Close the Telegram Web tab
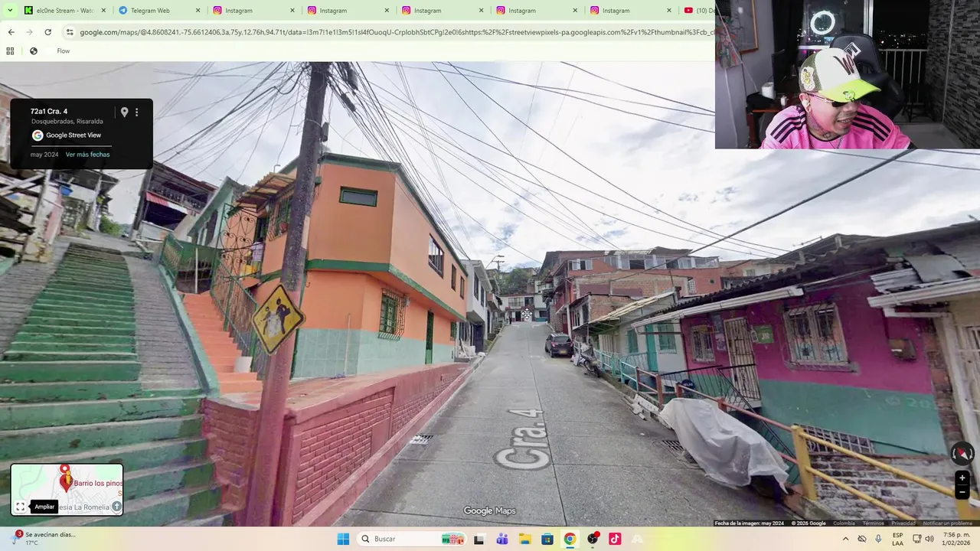This screenshot has width=980, height=551. 198,11
